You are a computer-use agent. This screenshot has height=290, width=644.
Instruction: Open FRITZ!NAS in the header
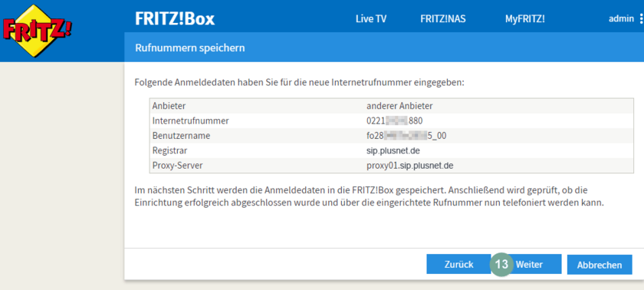point(443,19)
